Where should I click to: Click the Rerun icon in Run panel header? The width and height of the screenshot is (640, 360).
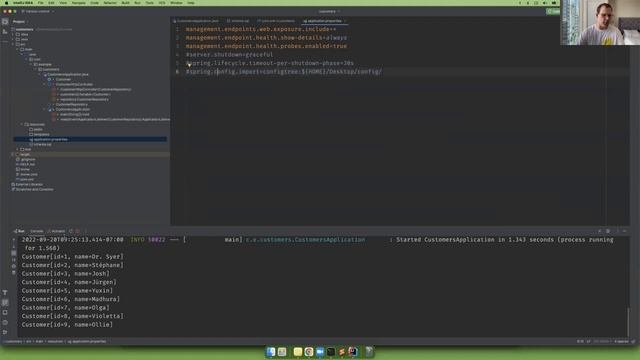[x=71, y=231]
